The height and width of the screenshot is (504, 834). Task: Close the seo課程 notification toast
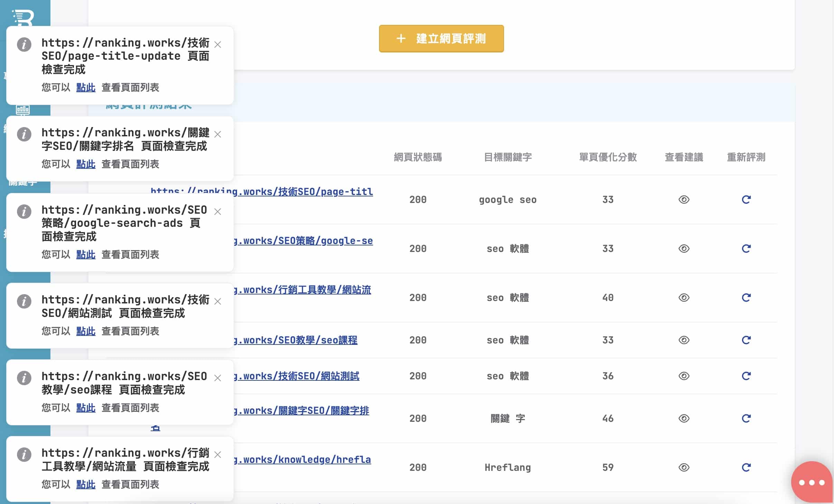[x=218, y=378]
